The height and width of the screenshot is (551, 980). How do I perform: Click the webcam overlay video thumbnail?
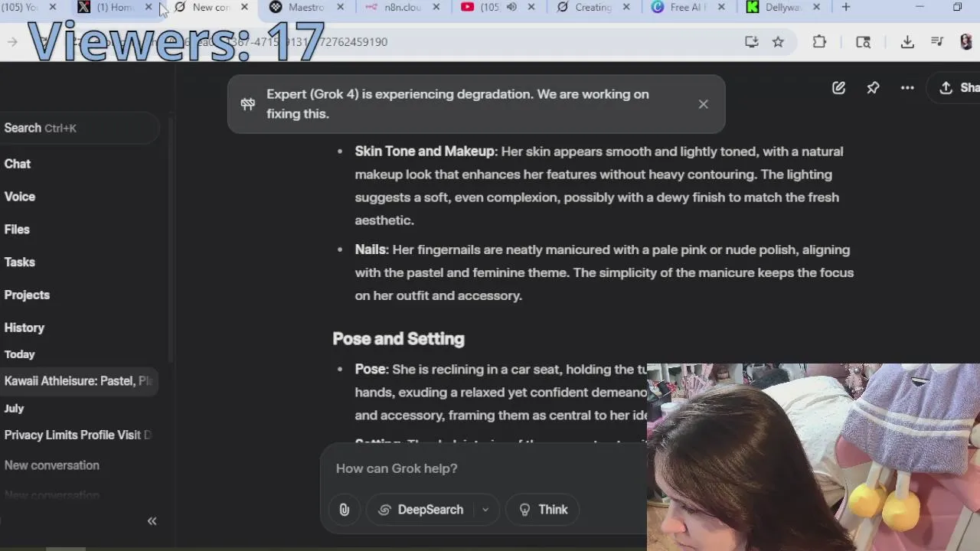(813, 458)
